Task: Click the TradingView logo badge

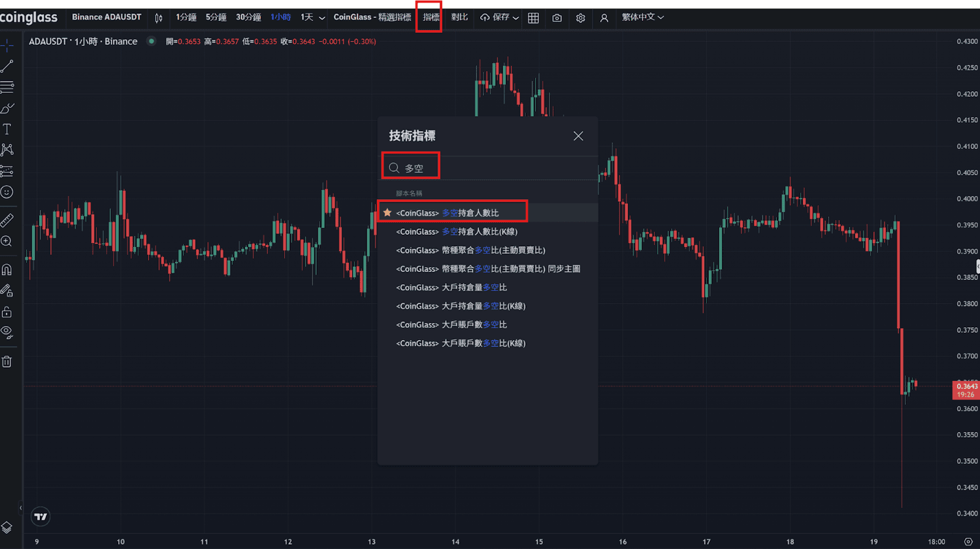Action: (41, 516)
